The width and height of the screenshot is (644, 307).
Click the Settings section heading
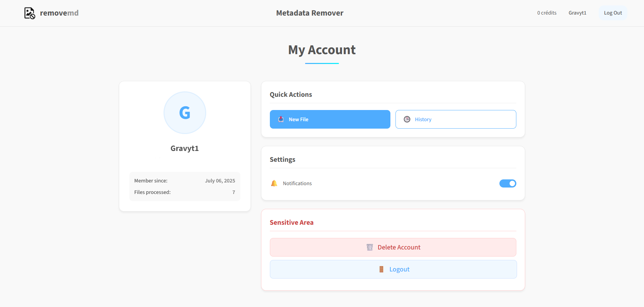pos(282,159)
